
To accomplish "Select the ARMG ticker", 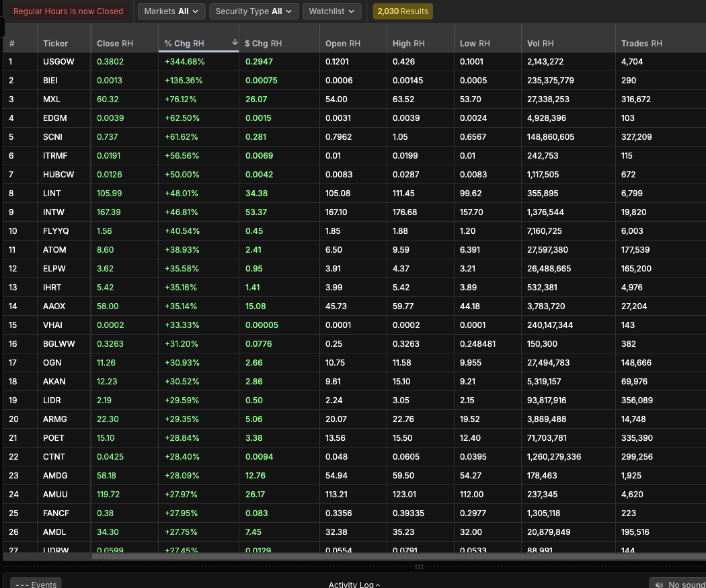I will click(x=55, y=419).
